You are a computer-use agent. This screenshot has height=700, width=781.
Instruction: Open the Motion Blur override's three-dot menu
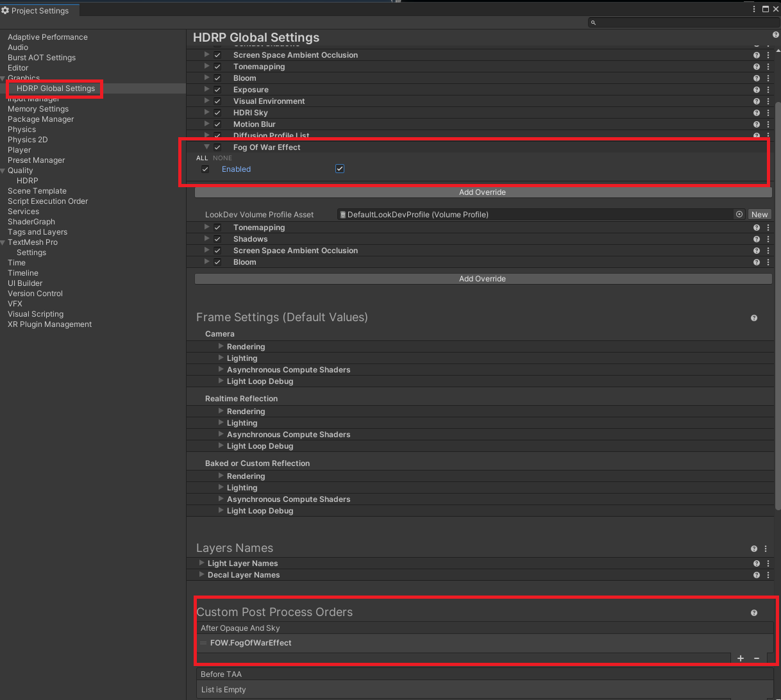point(768,124)
